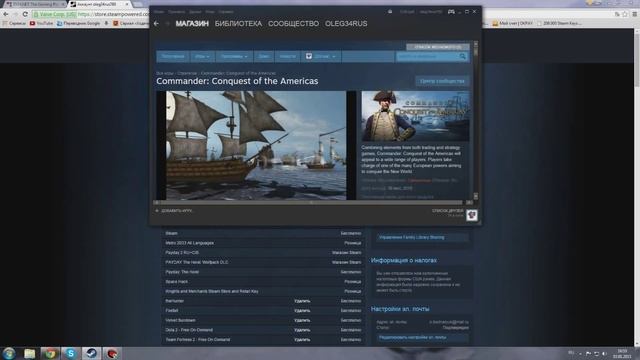Click the Стратегии breadcrumb link
The image size is (640, 360).
pos(187,73)
